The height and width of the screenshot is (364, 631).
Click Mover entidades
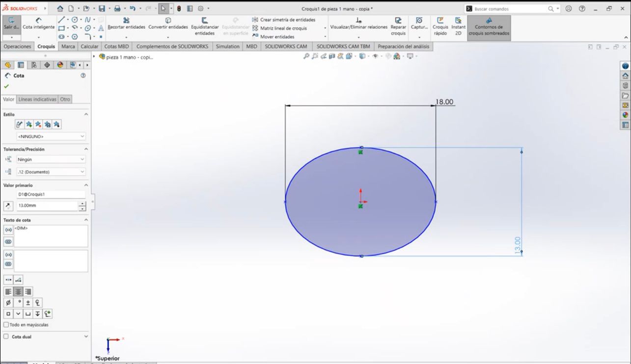(273, 37)
